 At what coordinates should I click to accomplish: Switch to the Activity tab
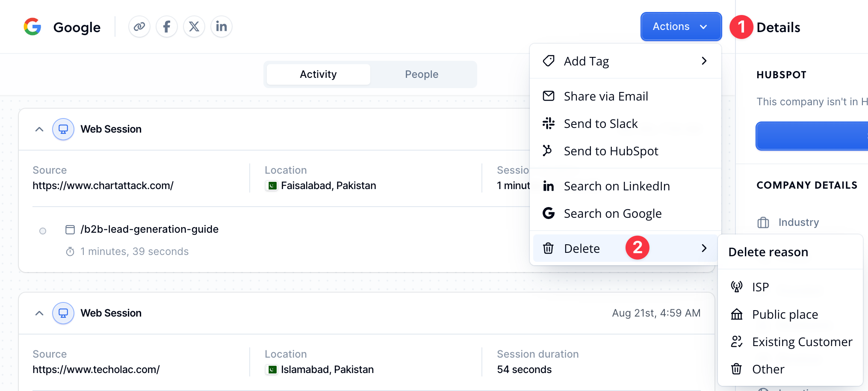pos(318,74)
